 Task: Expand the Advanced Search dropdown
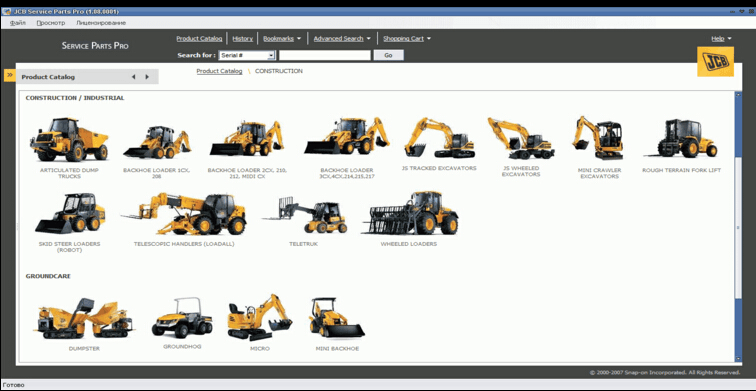342,39
